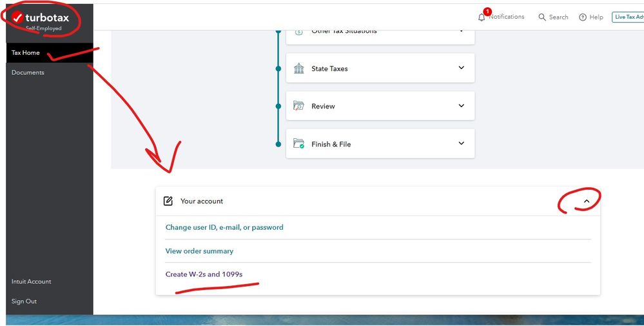Click the Search magnifier icon
Screen dimensions: 644x326
click(x=542, y=17)
